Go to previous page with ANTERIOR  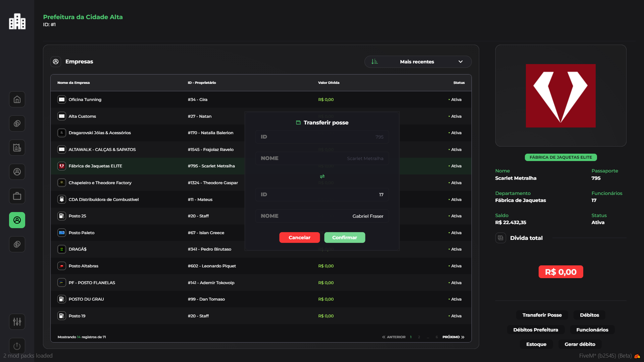coord(394,337)
